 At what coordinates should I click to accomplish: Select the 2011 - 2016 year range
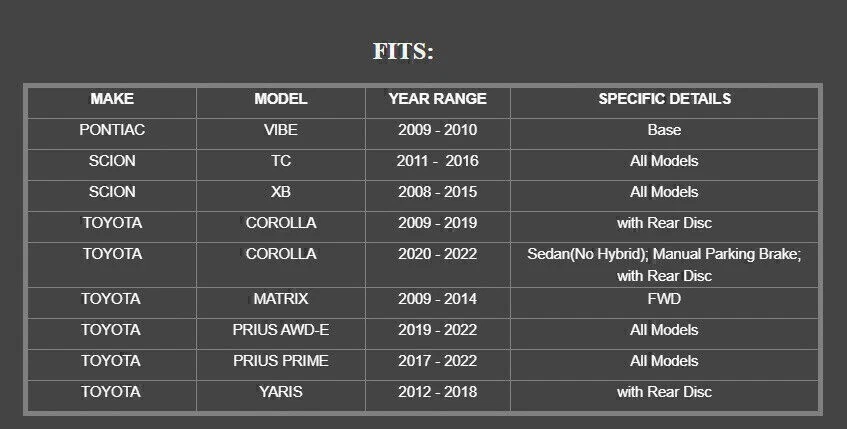438,161
